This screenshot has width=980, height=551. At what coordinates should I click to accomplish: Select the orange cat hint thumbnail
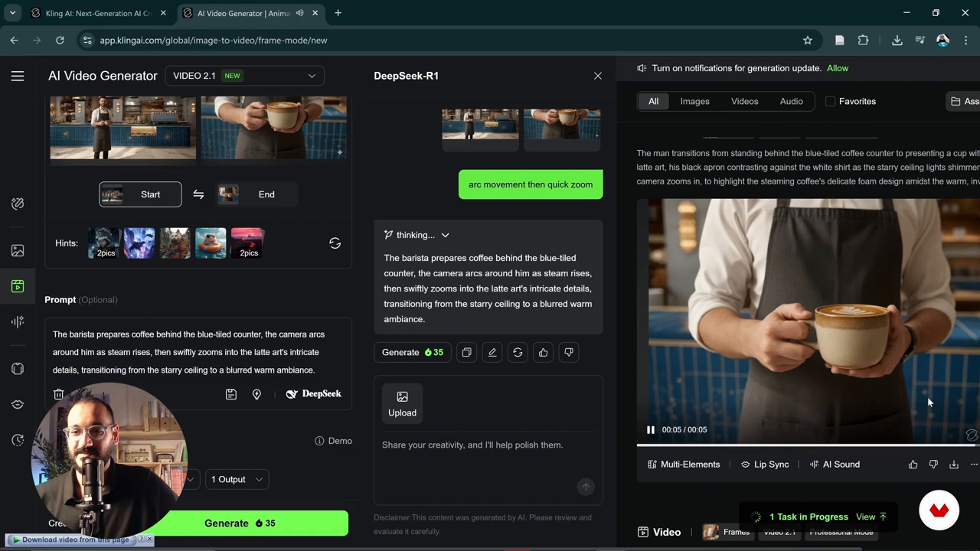(x=175, y=243)
